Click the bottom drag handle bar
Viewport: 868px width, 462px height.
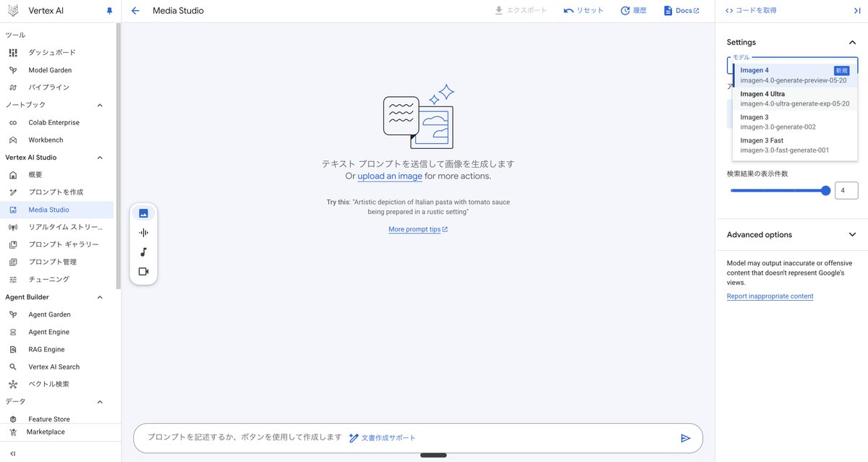(433, 455)
